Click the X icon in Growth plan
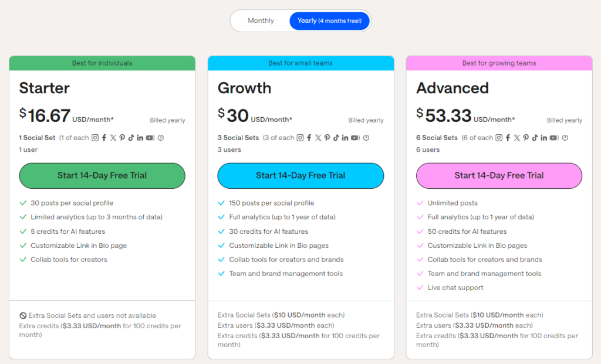 point(318,138)
